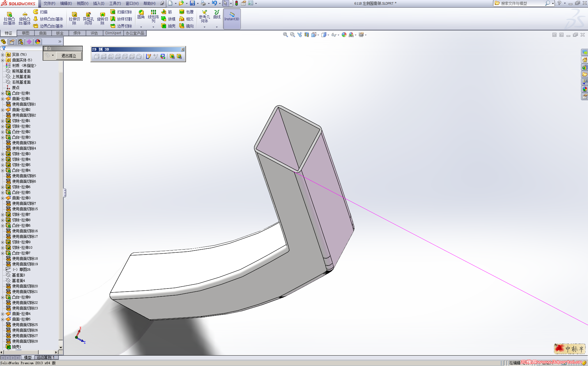Switch to the 曲面 surfaces tab
Image resolution: width=588 pixels, height=366 pixels.
[x=43, y=33]
